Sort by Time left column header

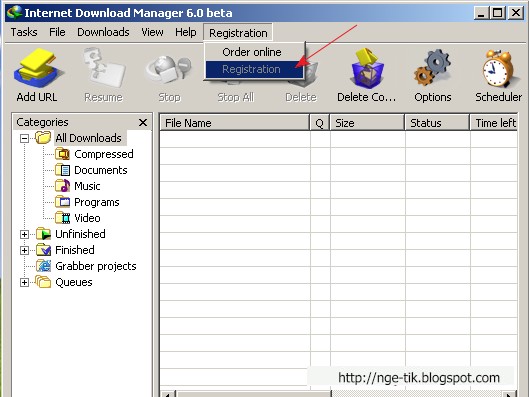(x=494, y=123)
